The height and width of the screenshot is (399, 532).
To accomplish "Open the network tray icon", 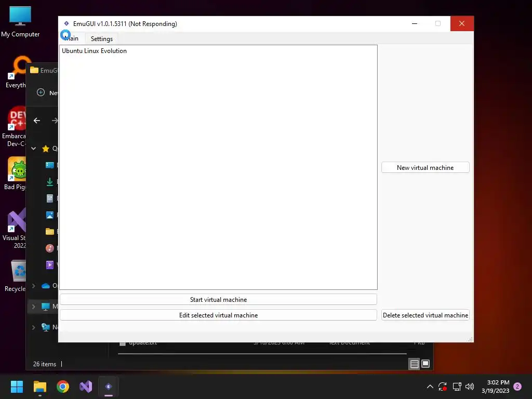I will click(457, 387).
